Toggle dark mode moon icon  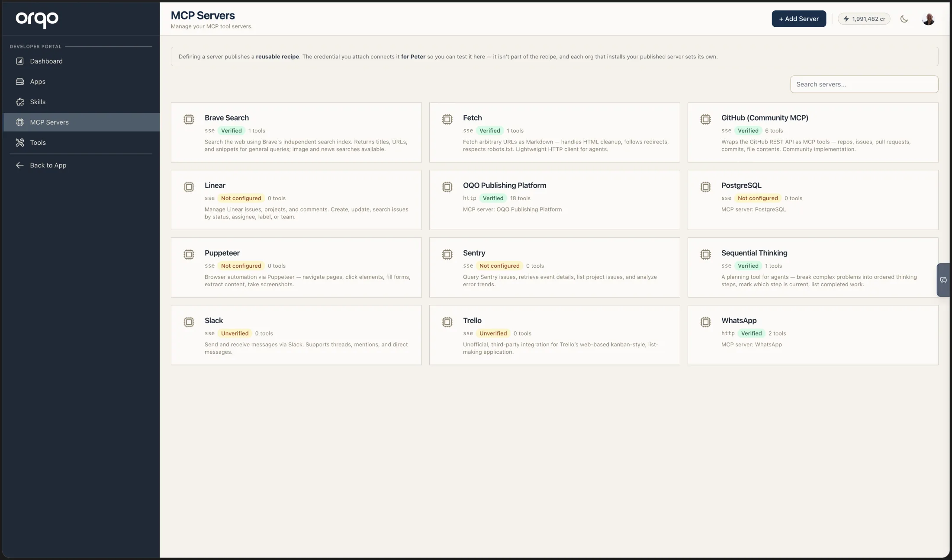904,19
